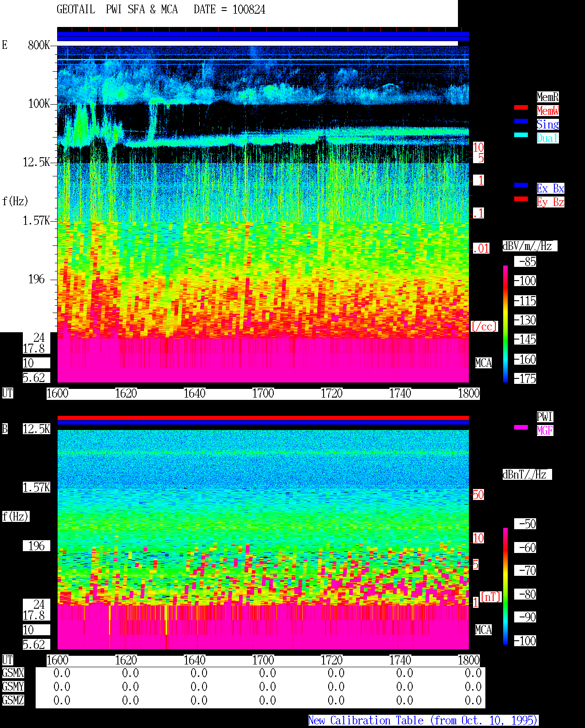Screen dimensions: 585x728
Task: Click the blue Ex Bx legend marker
Action: (521, 185)
